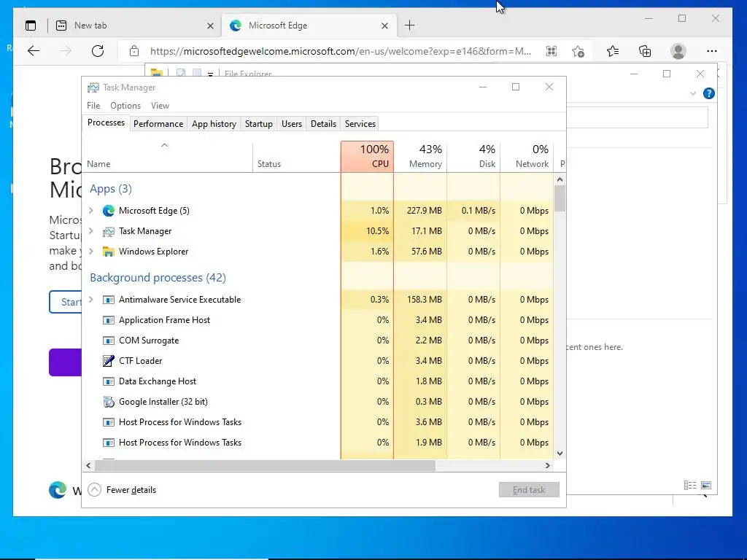Click the Task Manager title bar icon
The image size is (747, 560).
[93, 87]
